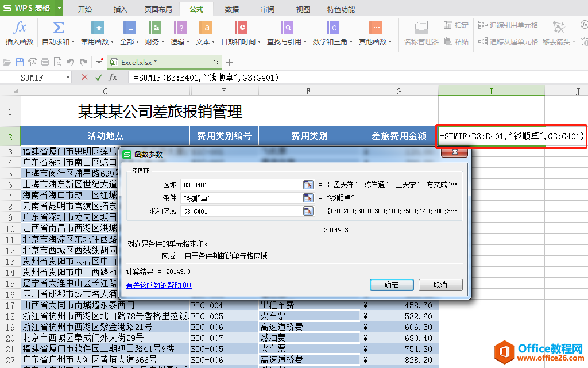Click the fx icon in the formula bar
Viewport: 588px width, 368px height.
coord(113,78)
